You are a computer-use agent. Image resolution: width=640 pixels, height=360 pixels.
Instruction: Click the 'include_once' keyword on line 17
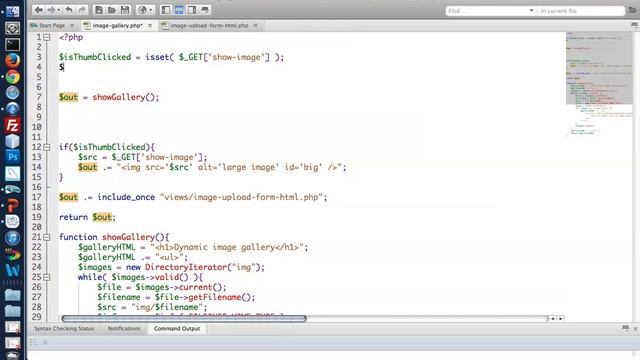(x=126, y=197)
